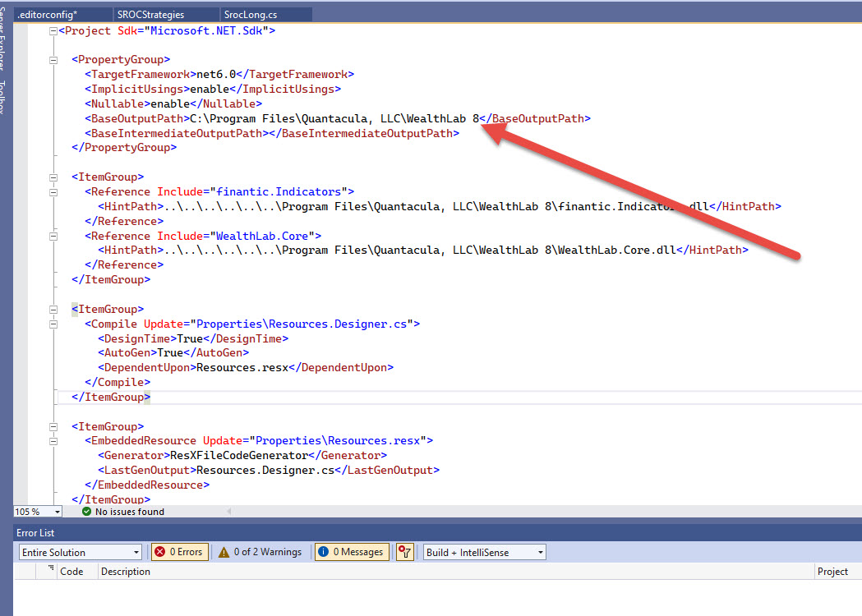Collapse the finantic.Indicators Reference node
Screen dimensions: 862x616
(x=53, y=192)
